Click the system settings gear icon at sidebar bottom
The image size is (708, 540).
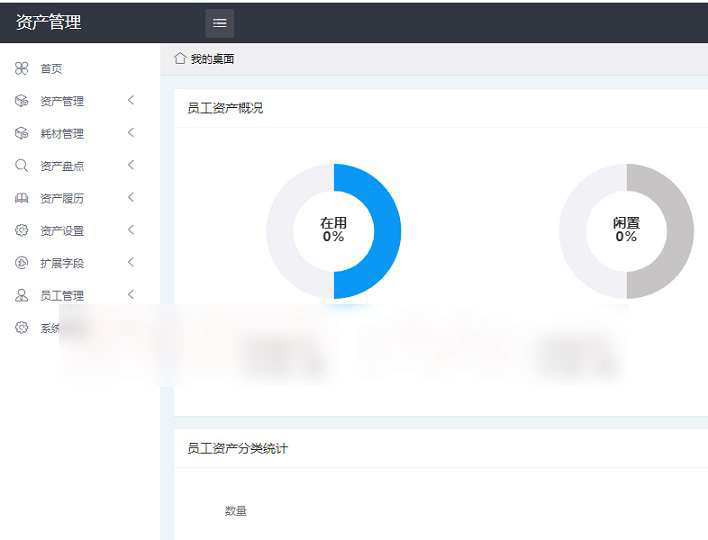[x=21, y=327]
